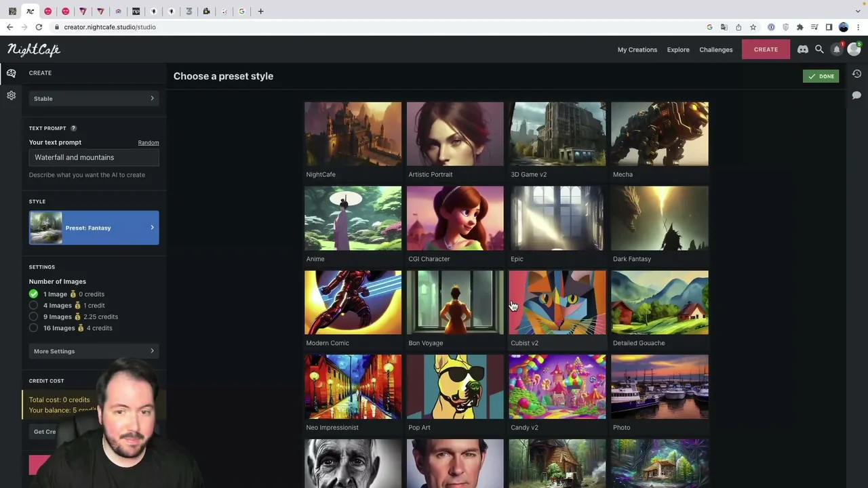Open creation history clock icon
Screen dimensions: 868x488
point(856,74)
